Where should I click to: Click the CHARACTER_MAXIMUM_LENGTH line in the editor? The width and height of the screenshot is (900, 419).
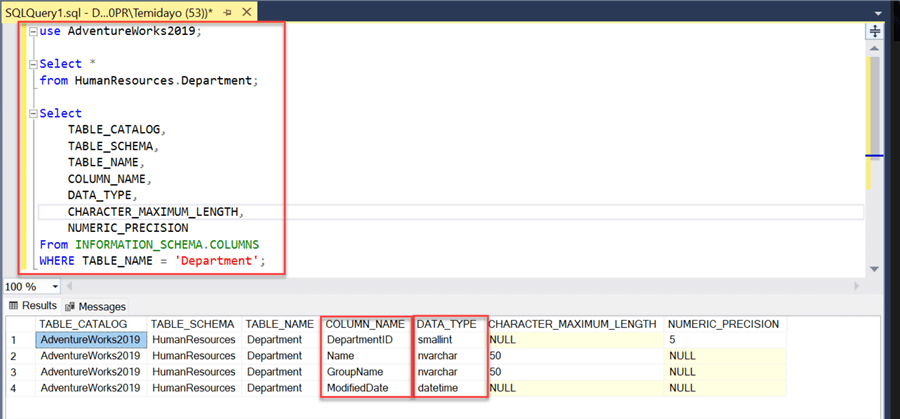pyautogui.click(x=156, y=212)
